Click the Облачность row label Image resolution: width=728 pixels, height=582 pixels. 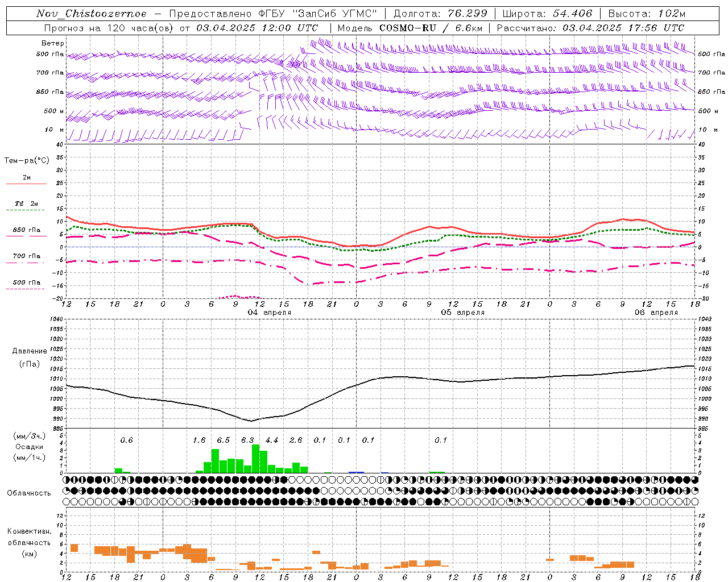pos(30,493)
